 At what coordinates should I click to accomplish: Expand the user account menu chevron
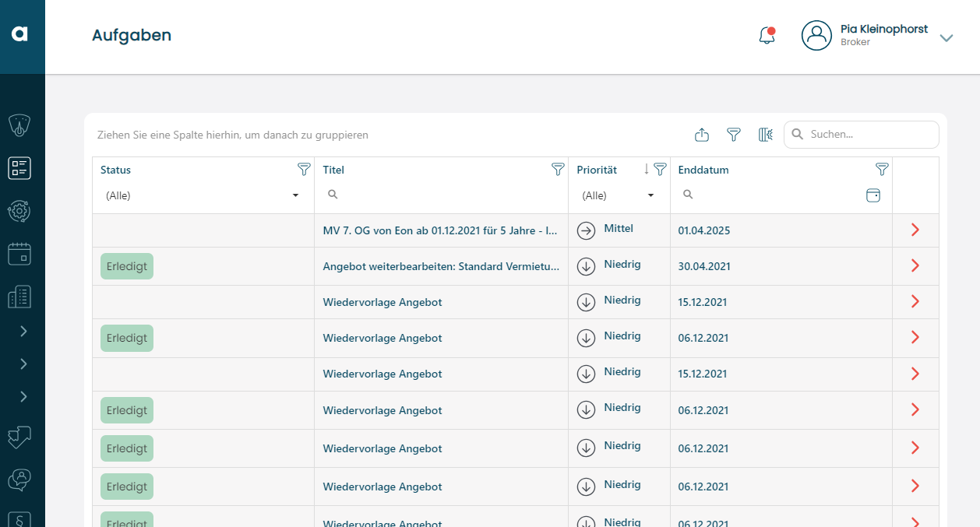click(x=947, y=37)
